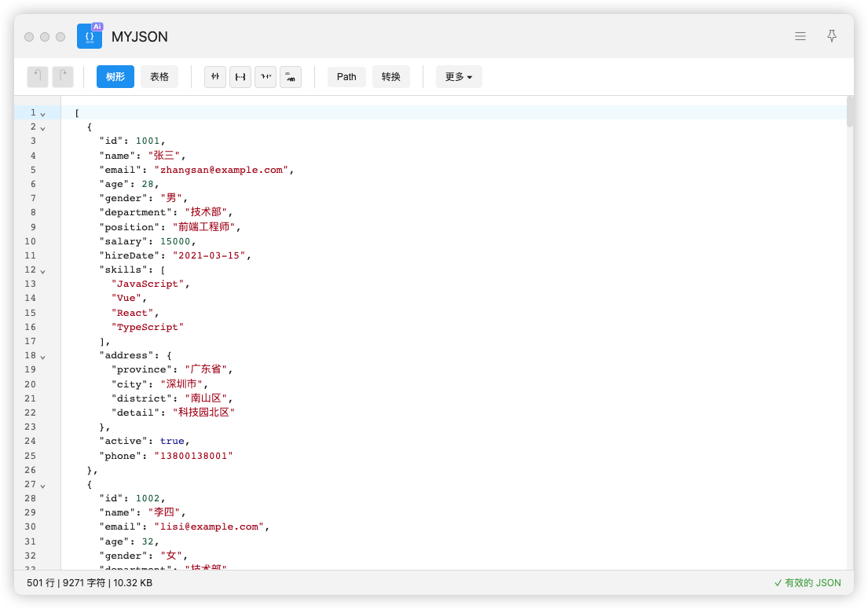Click the vertical scrollbar thumb
Image resolution: width=868 pixels, height=609 pixels.
click(x=849, y=112)
